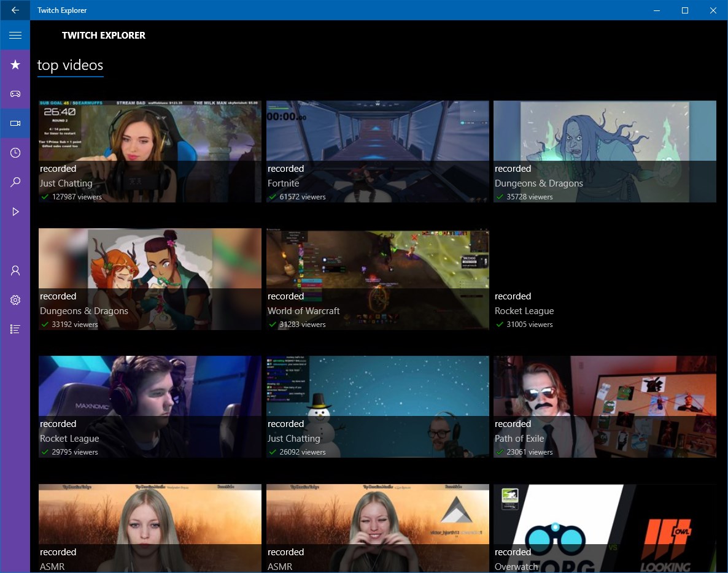728x573 pixels.
Task: Click the green check beside 31283 viewers
Action: pyautogui.click(x=273, y=325)
